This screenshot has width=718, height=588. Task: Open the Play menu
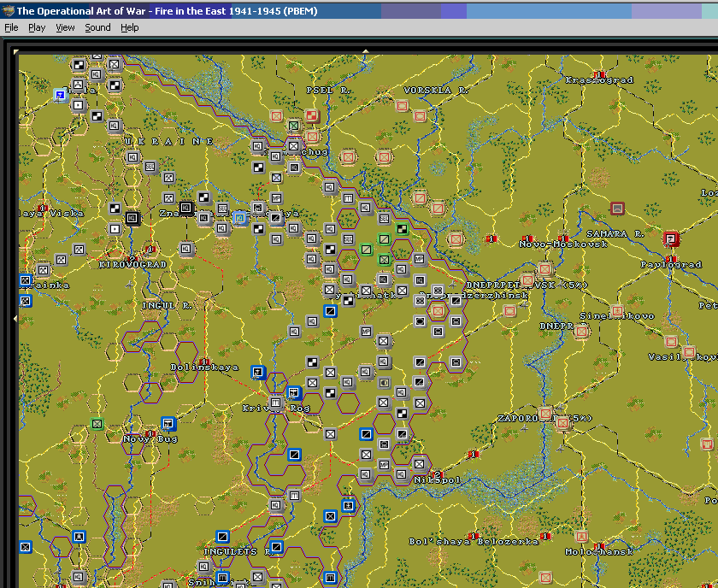click(37, 27)
